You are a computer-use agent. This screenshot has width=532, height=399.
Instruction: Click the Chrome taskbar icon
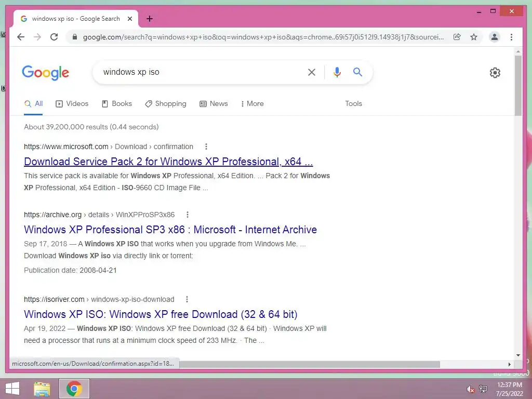tap(74, 389)
